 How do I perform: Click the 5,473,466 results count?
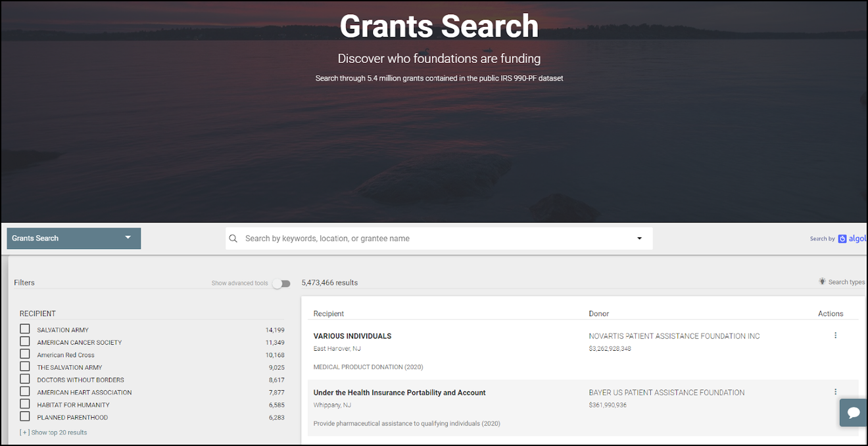(x=329, y=283)
